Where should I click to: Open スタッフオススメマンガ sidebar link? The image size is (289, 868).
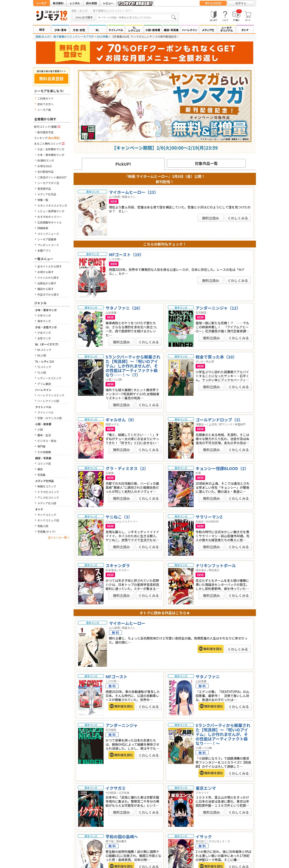(x=52, y=206)
